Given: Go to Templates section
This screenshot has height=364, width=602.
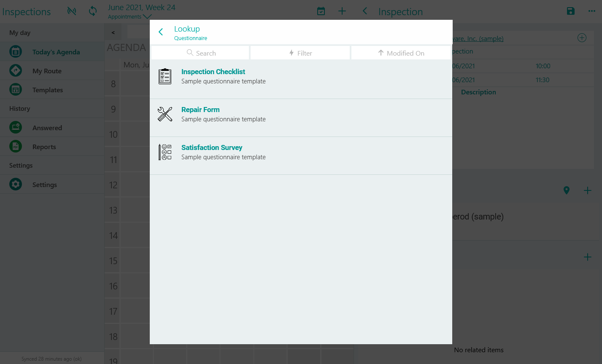Looking at the screenshot, I should coord(47,90).
